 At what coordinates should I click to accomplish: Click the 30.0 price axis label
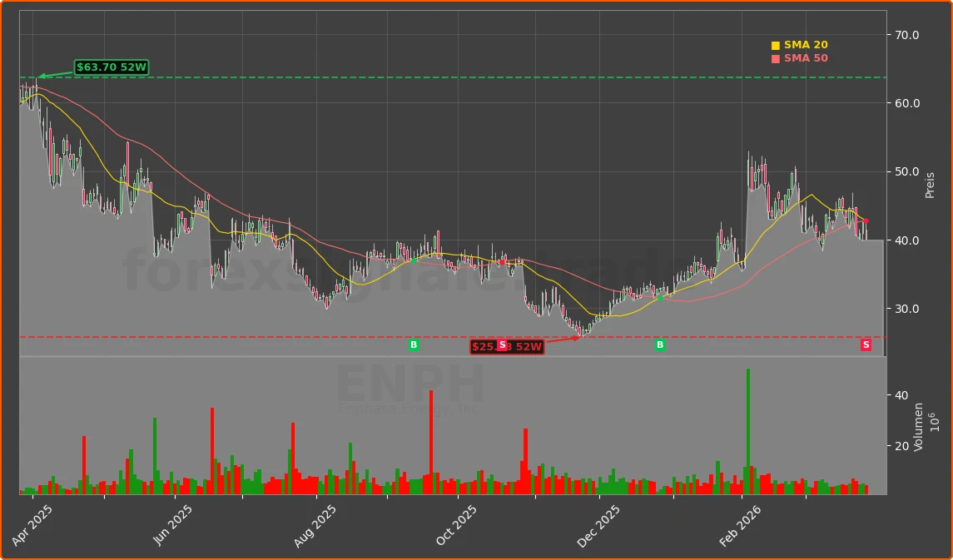[x=906, y=310]
